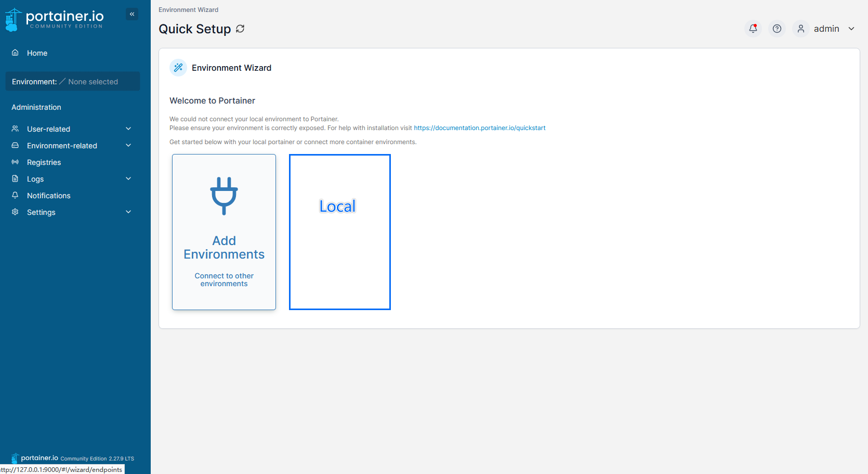
Task: Click the Environment None selected box
Action: (73, 82)
